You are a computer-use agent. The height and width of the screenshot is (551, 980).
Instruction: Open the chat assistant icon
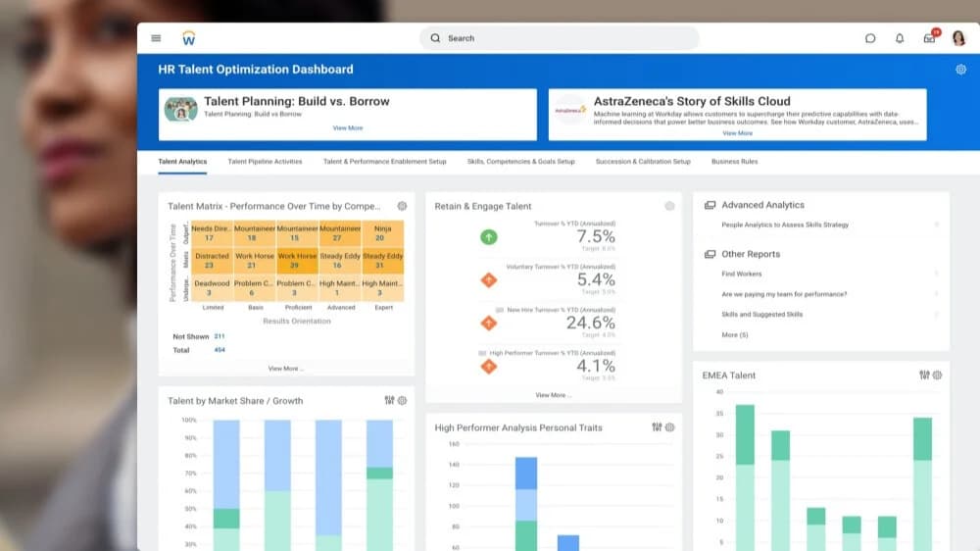tap(870, 38)
